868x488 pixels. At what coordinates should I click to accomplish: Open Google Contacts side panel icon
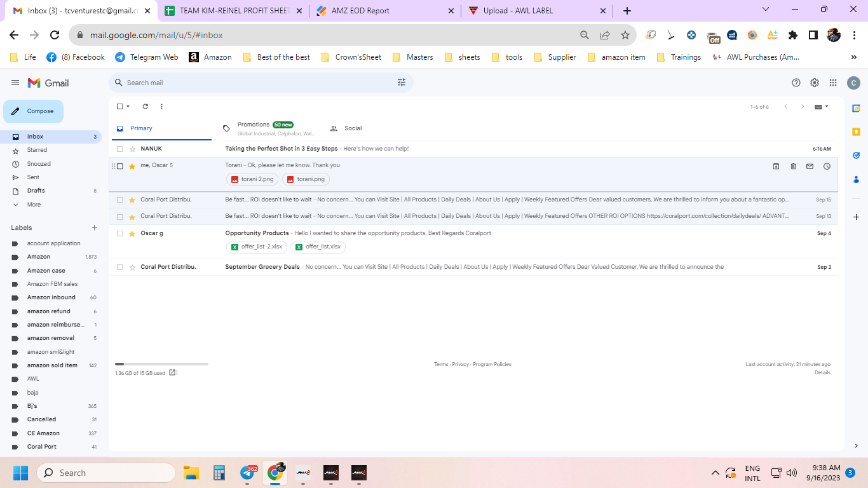click(856, 179)
